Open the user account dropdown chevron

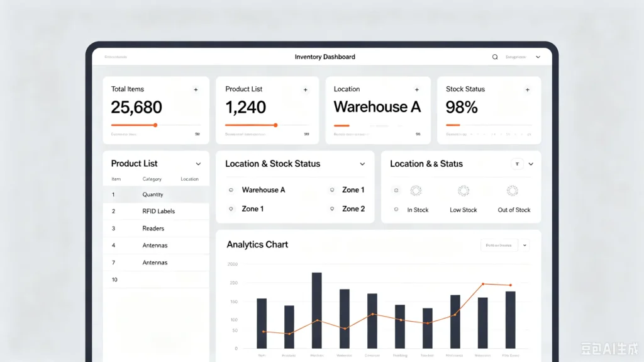coord(538,57)
